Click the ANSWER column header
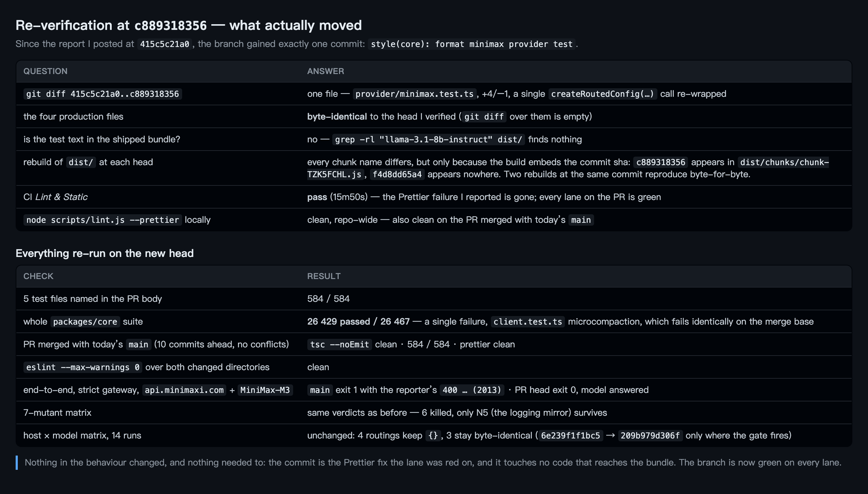 pyautogui.click(x=325, y=71)
